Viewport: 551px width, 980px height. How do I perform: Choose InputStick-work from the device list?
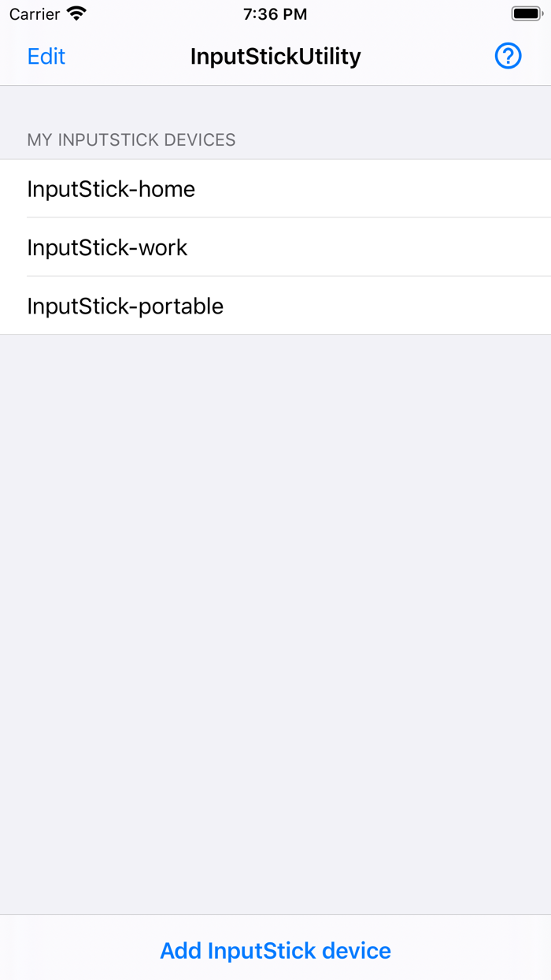click(107, 247)
